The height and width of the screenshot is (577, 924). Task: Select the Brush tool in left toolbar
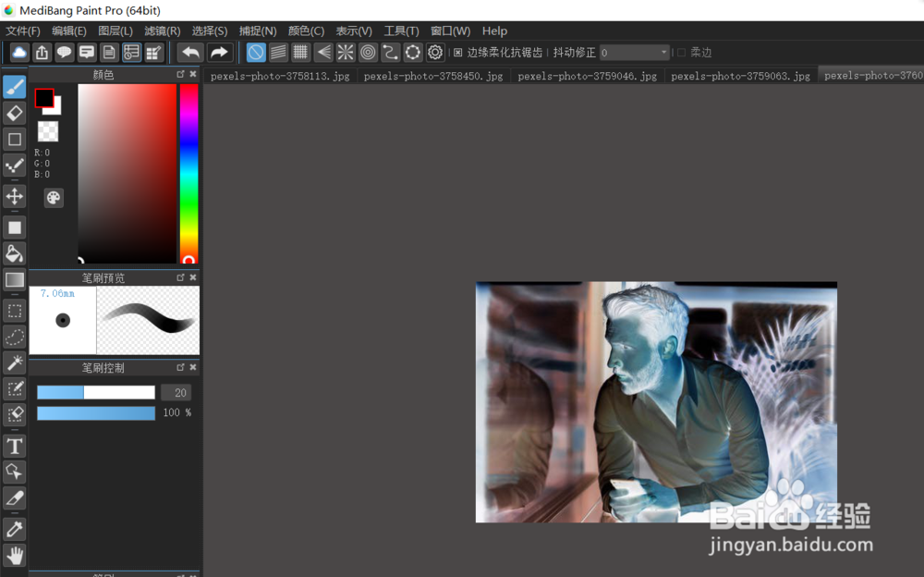(x=15, y=87)
